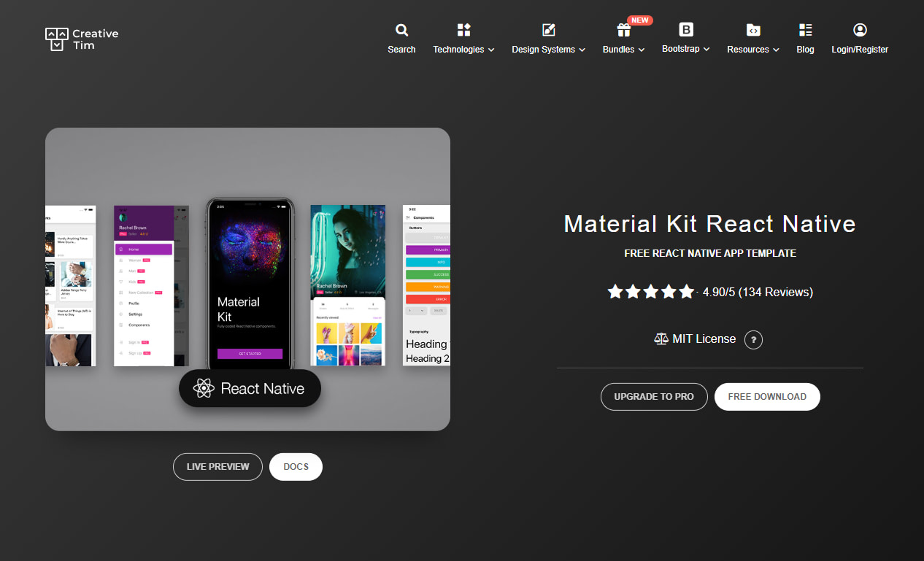The width and height of the screenshot is (924, 561).
Task: Expand the Technologies dropdown menu
Action: [463, 50]
